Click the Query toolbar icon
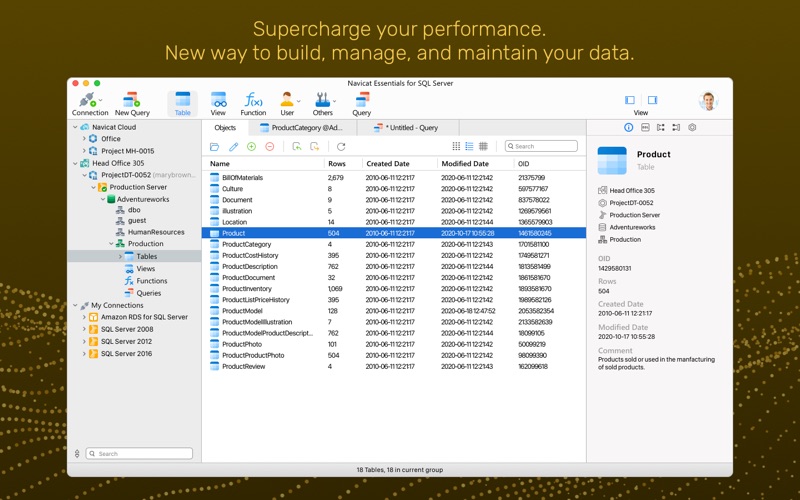 click(x=361, y=104)
